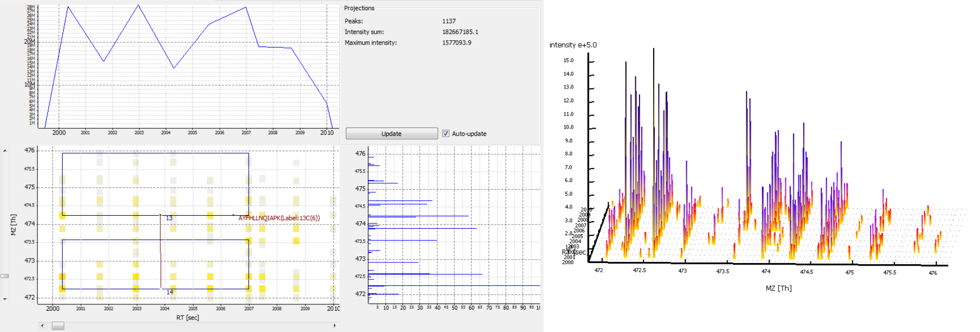The height and width of the screenshot is (332, 980).
Task: Click the Maximum intensity value 1577093.9
Action: (457, 43)
